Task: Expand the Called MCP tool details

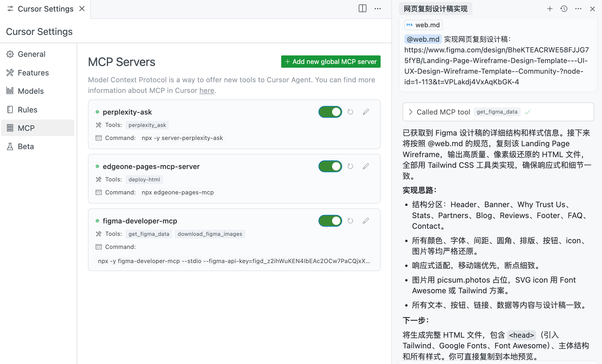Action: pos(411,112)
